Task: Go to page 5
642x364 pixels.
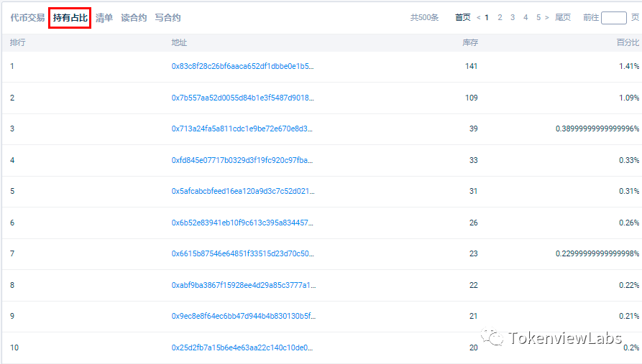Action: pos(538,17)
